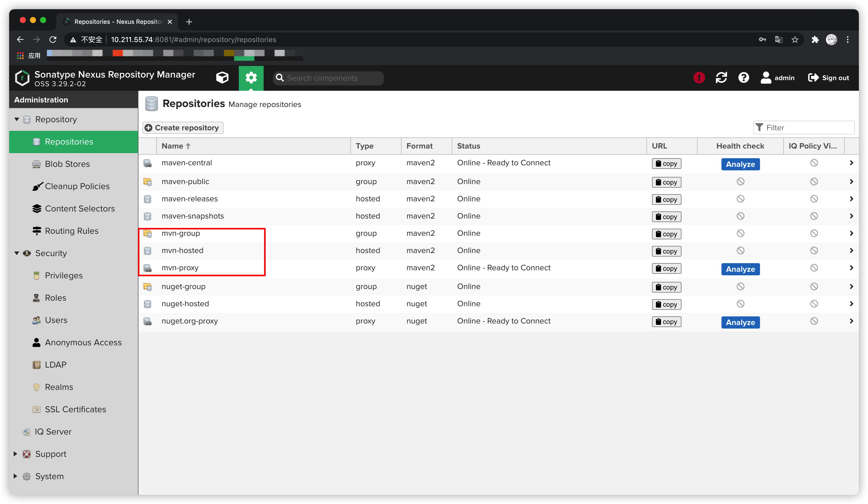Click the Create repository button
Viewport: 868px width, 504px height.
pyautogui.click(x=183, y=128)
